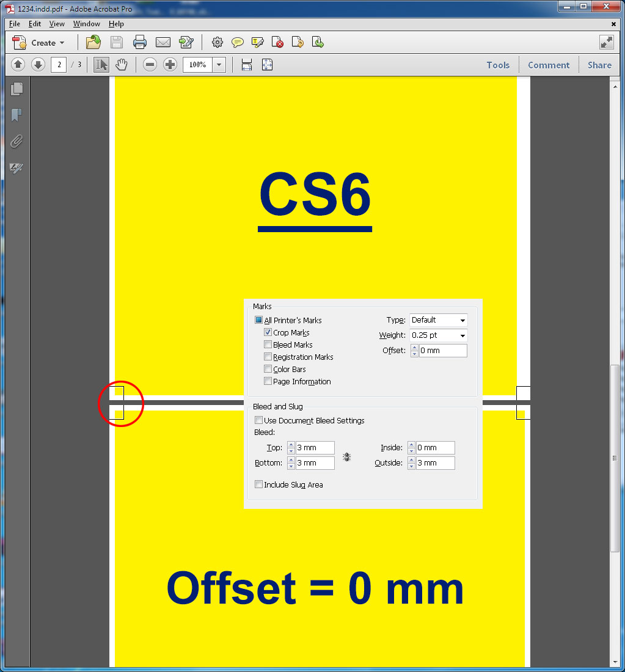
Task: Open the Help menu
Action: 116,24
